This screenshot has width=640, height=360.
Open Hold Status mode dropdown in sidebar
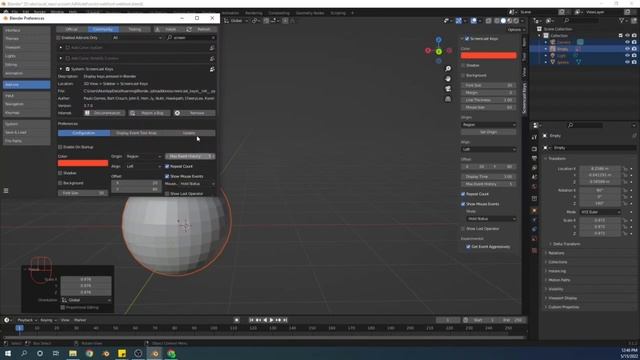pos(491,219)
